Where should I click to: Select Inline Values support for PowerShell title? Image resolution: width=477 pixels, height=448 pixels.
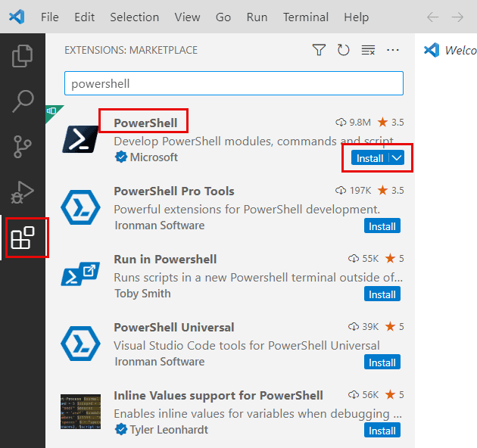(218, 395)
